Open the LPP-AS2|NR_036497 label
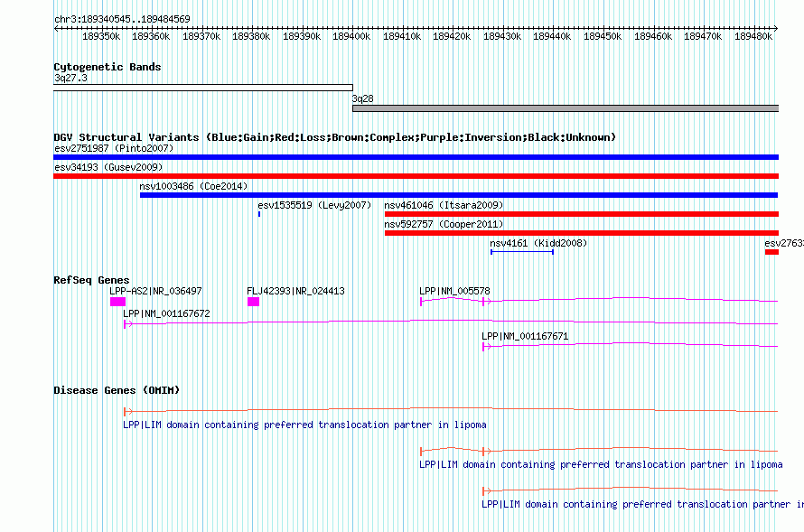 point(156,291)
